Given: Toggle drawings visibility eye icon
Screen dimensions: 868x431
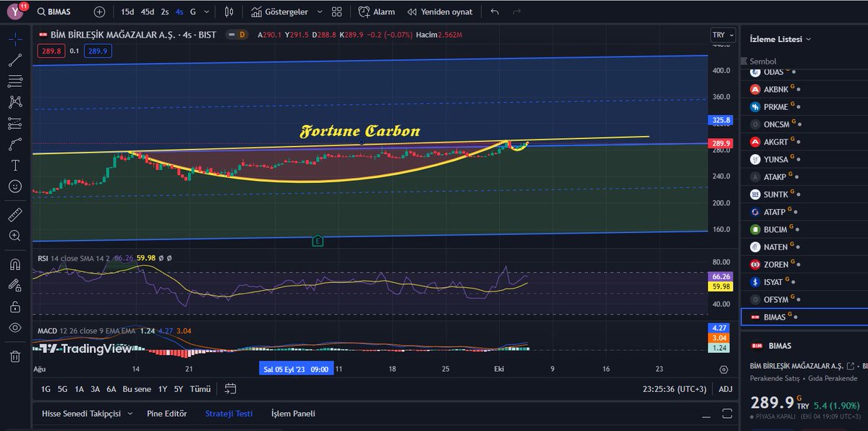Looking at the screenshot, I should coord(15,328).
